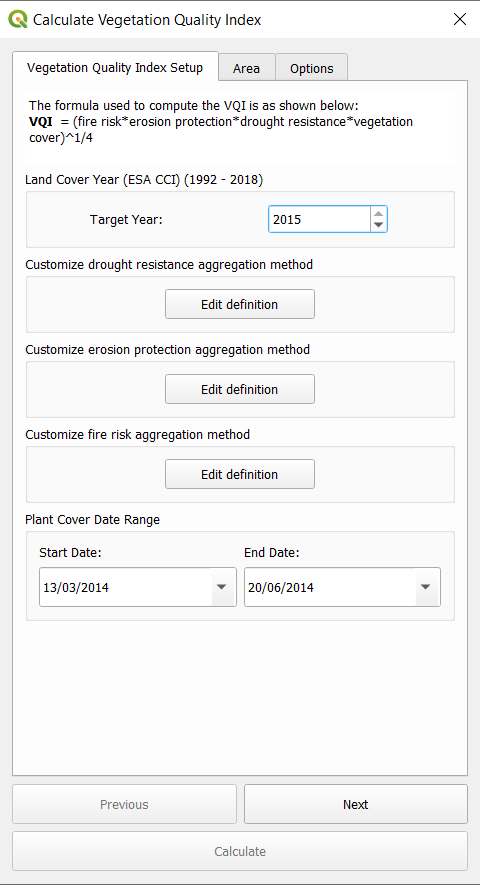This screenshot has width=480, height=885.
Task: Edit definition for drought resistance aggregation
Action: coord(239,304)
